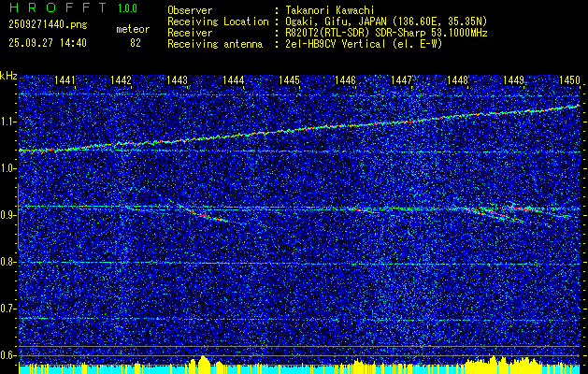The height and width of the screenshot is (374, 588).
Task: Click time marker 1443
Action: point(177,79)
